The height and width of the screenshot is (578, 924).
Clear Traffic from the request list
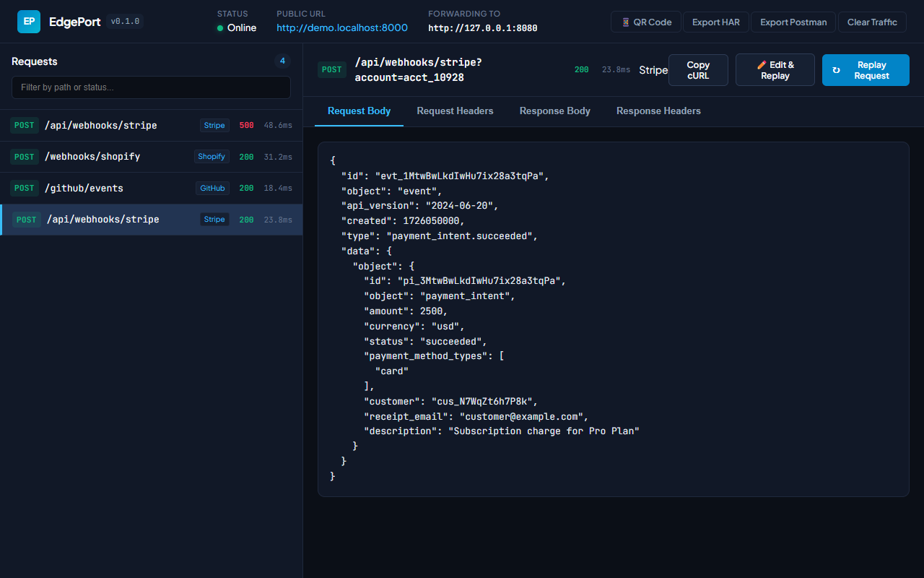click(x=872, y=22)
